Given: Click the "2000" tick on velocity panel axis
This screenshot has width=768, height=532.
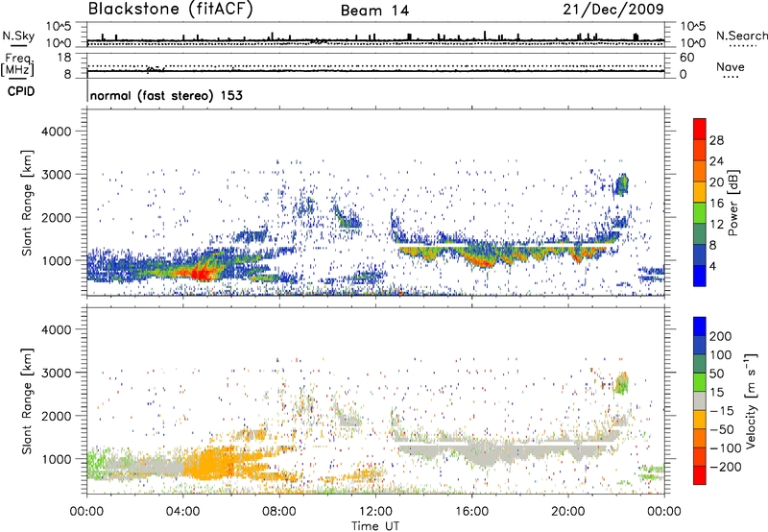Looking at the screenshot, I should pos(56,416).
